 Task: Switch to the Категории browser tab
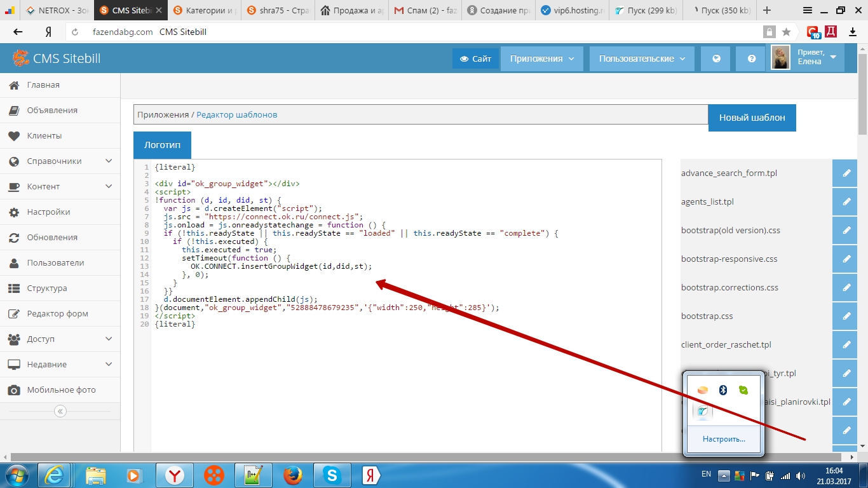(x=205, y=11)
